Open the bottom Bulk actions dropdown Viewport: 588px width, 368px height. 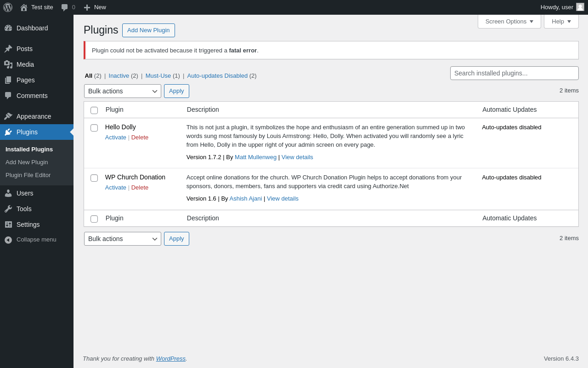coord(123,239)
